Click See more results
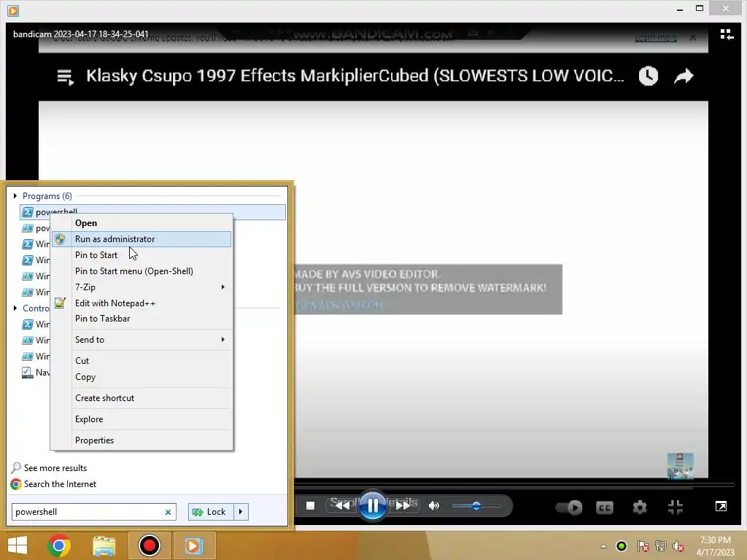The image size is (747, 560). pyautogui.click(x=55, y=468)
